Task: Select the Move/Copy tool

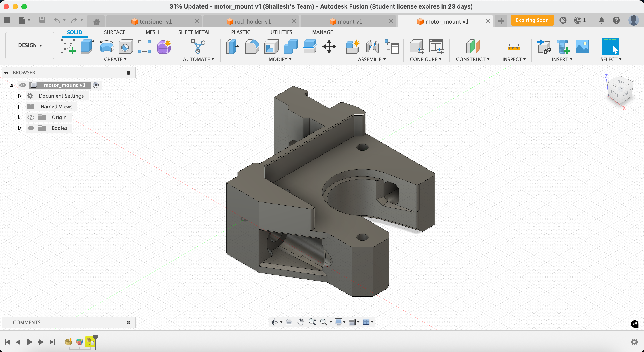Action: [x=329, y=46]
